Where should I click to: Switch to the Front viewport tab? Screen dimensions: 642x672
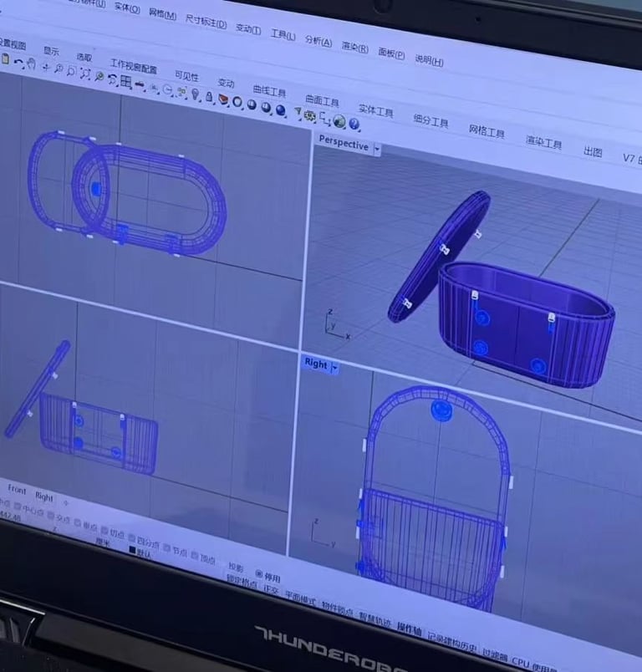coord(18,489)
